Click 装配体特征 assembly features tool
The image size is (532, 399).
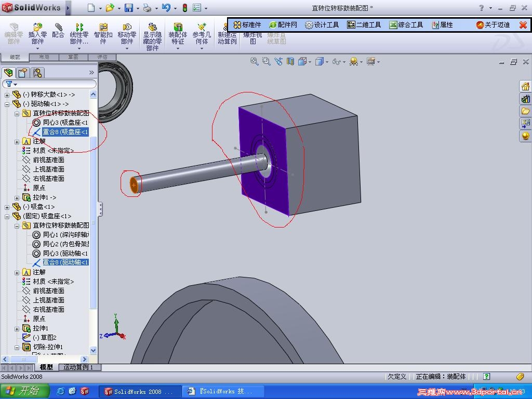(178, 34)
